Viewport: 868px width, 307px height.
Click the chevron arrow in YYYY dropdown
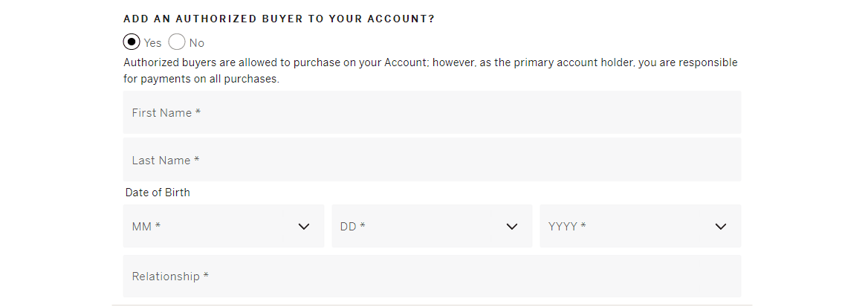pyautogui.click(x=720, y=227)
